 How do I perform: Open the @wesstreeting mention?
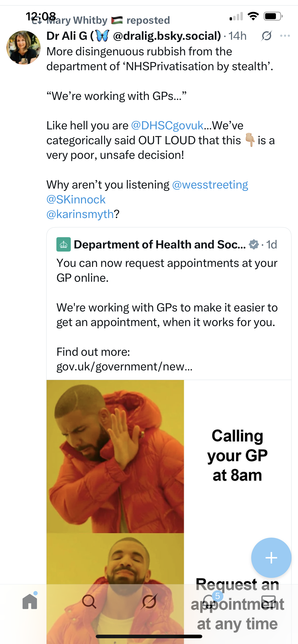[210, 185]
